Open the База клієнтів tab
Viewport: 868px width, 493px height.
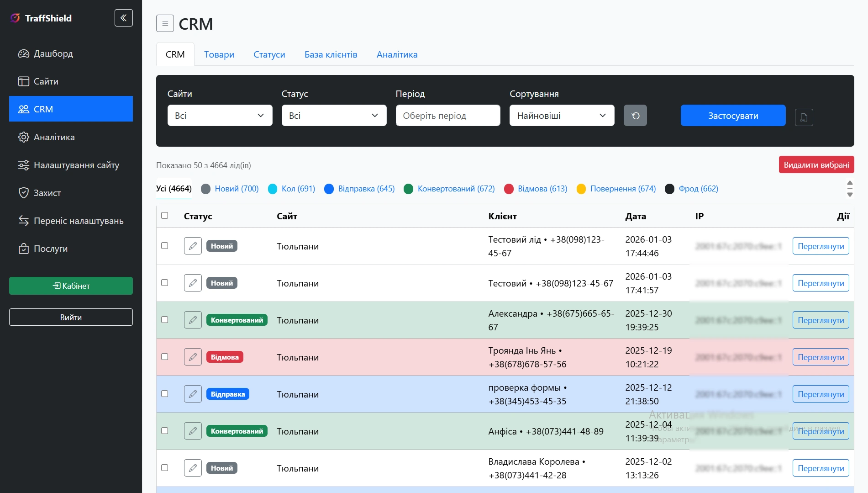click(331, 54)
